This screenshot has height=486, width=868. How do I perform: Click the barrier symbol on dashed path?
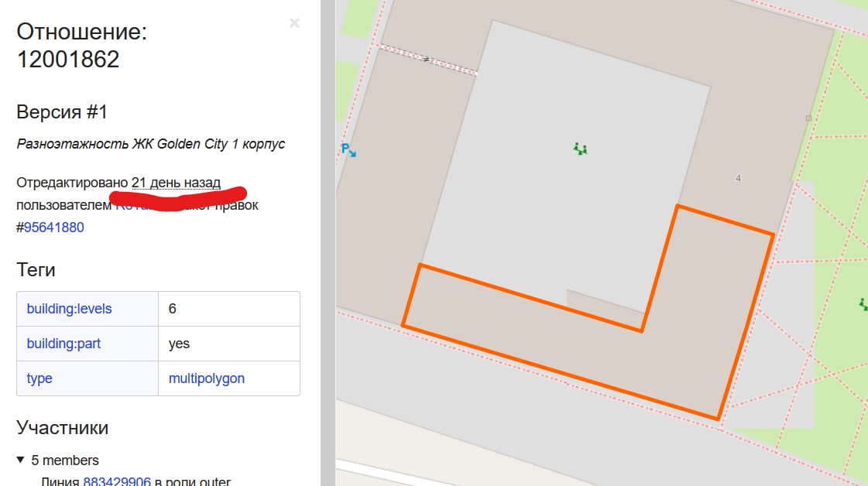tap(426, 60)
